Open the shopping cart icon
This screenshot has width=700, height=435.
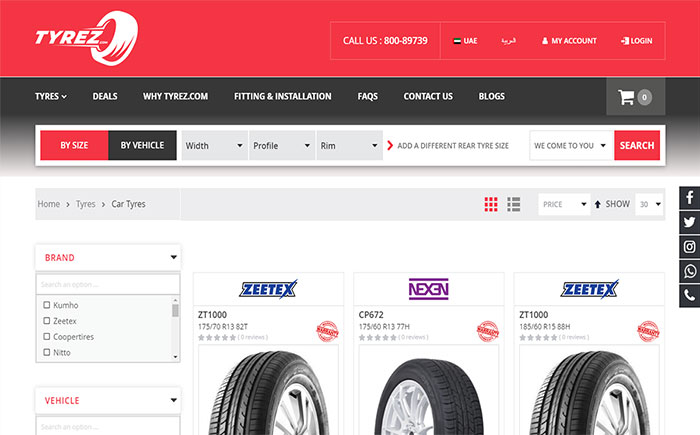coord(626,97)
